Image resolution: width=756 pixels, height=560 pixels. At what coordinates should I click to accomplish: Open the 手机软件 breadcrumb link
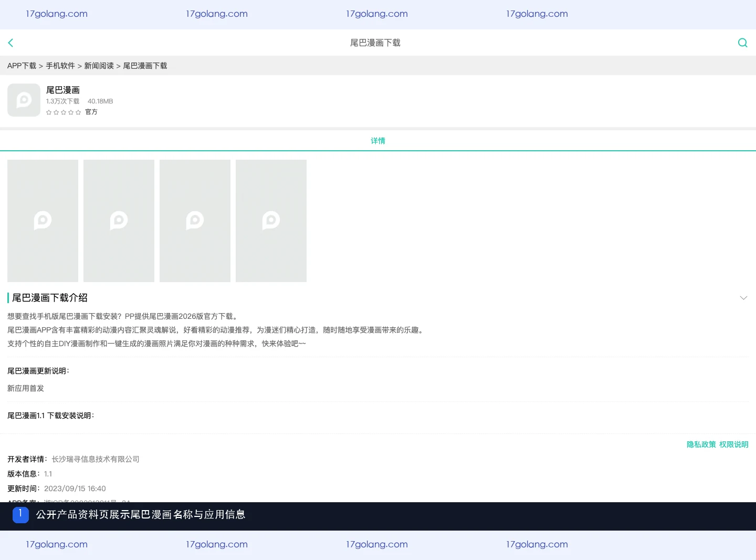60,66
